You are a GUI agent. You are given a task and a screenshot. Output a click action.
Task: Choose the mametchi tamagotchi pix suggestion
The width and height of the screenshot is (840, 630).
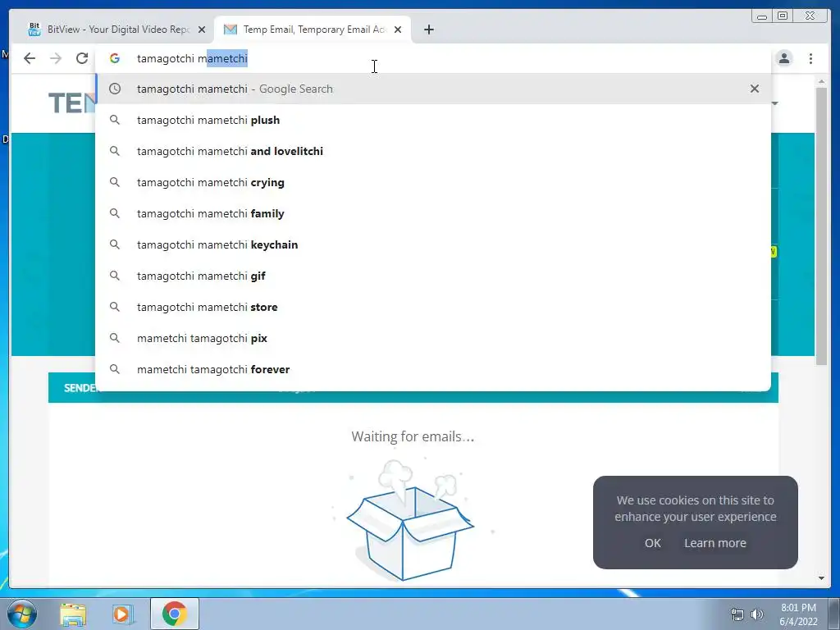[433, 338]
